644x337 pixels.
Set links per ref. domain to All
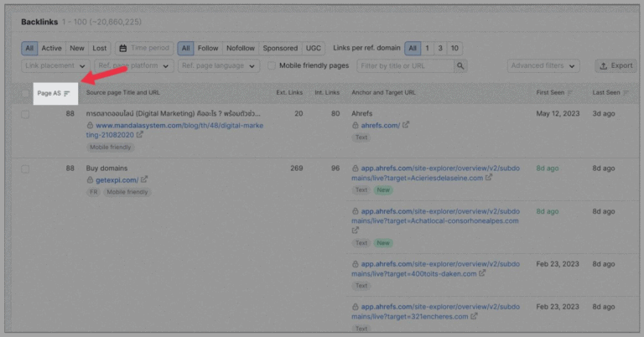(413, 48)
